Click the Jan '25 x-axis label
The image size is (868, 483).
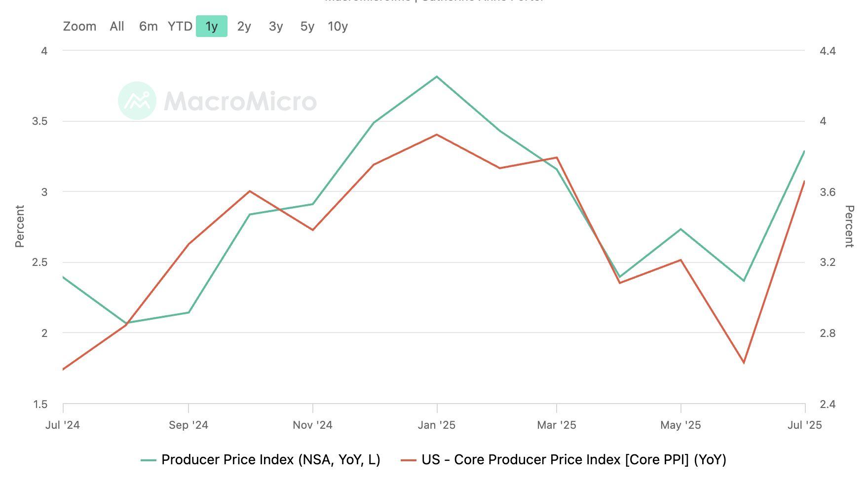tap(437, 425)
